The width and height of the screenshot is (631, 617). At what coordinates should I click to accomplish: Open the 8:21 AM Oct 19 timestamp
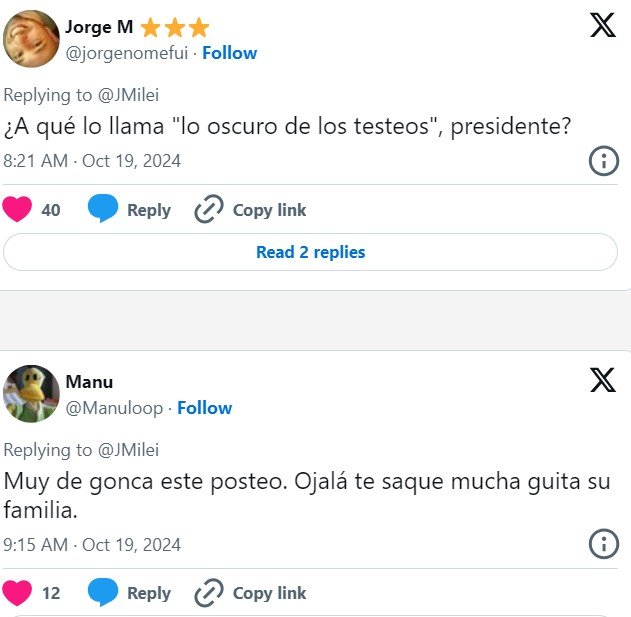[92, 160]
